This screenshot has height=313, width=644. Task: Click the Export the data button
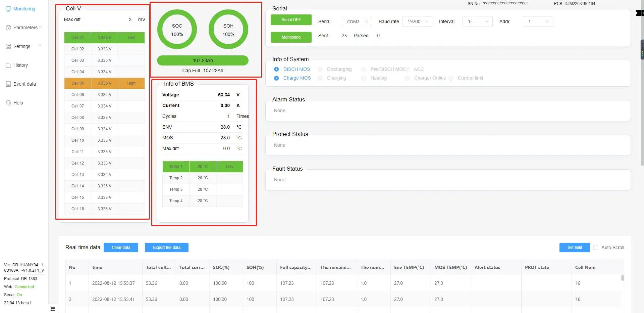(x=166, y=248)
